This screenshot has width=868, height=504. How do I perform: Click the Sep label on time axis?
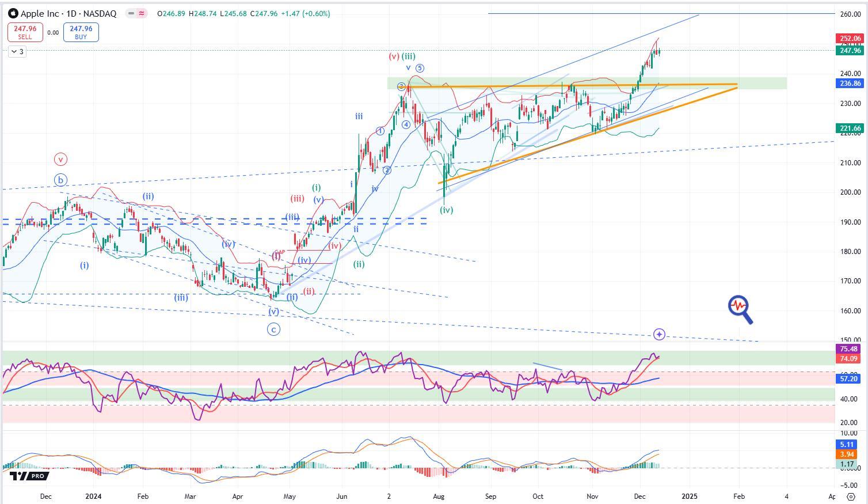[x=490, y=496]
